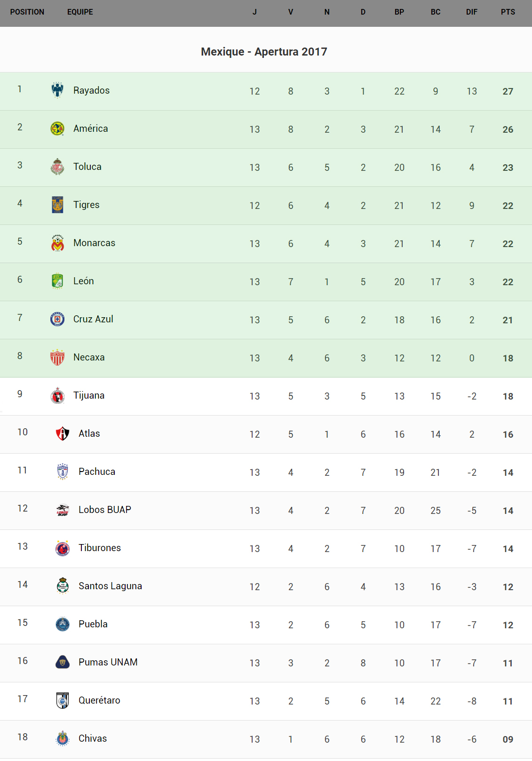Open the Querétaro team link
The image size is (532, 761).
[x=99, y=700]
